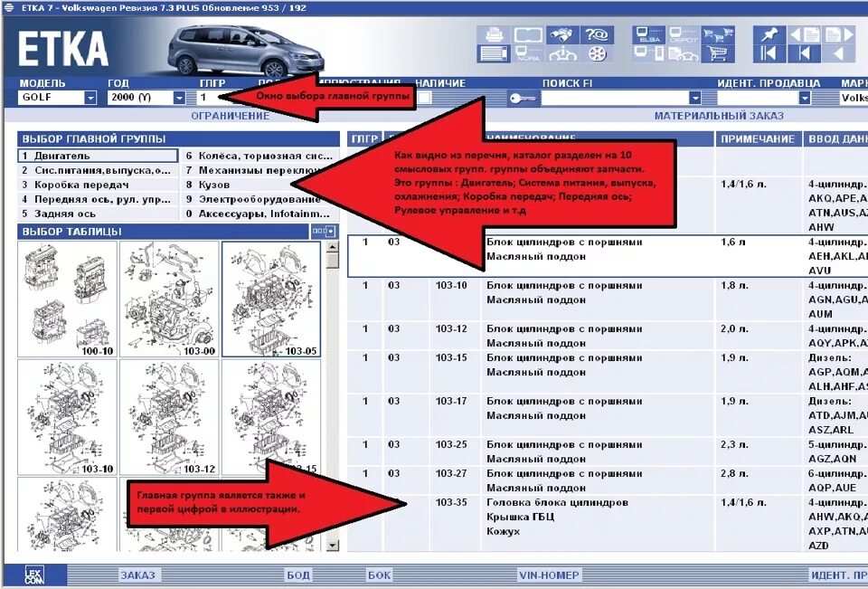This screenshot has width=868, height=589.
Task: Select row 103-35 Головка блока цилиндров
Action: pos(608,523)
